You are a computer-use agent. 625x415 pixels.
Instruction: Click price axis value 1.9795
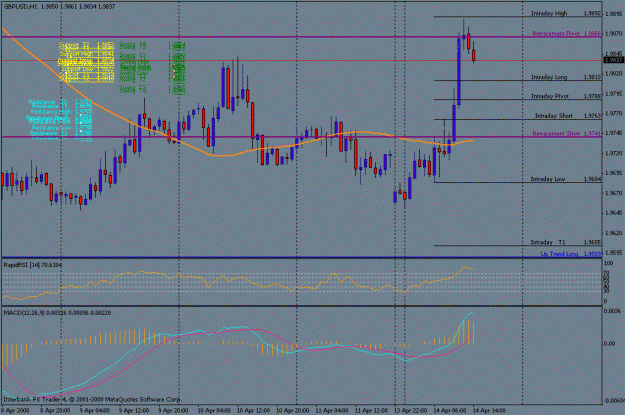614,94
